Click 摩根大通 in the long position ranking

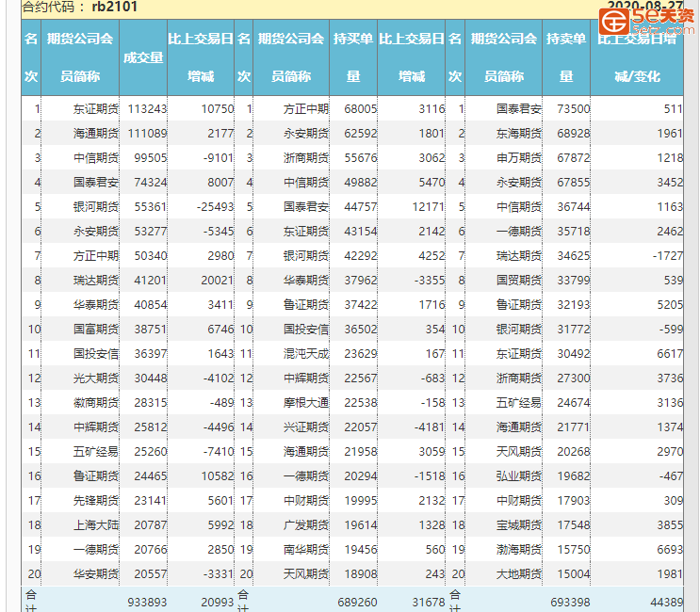pyautogui.click(x=306, y=403)
